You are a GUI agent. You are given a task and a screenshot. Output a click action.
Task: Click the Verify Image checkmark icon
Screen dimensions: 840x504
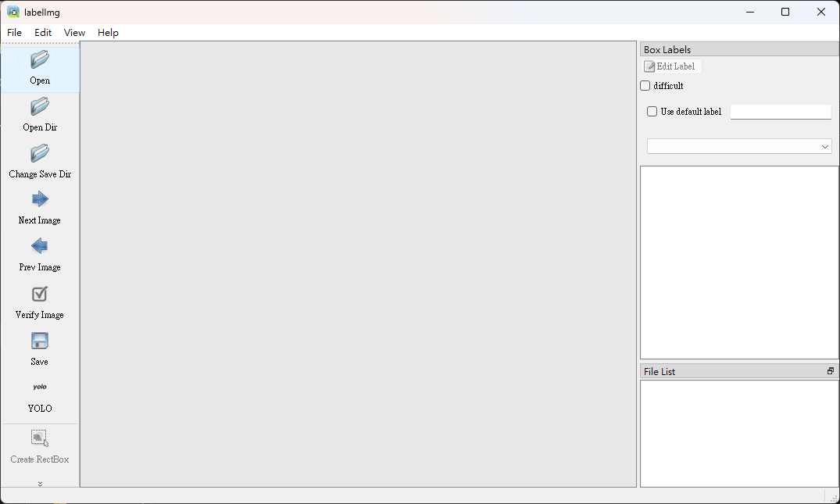[40, 295]
